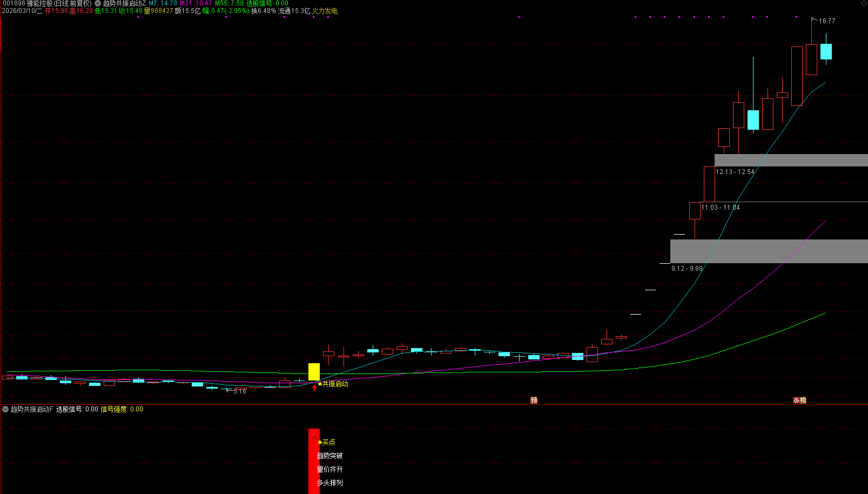Click the open price 开15.96
The image size is (868, 494).
click(x=56, y=11)
